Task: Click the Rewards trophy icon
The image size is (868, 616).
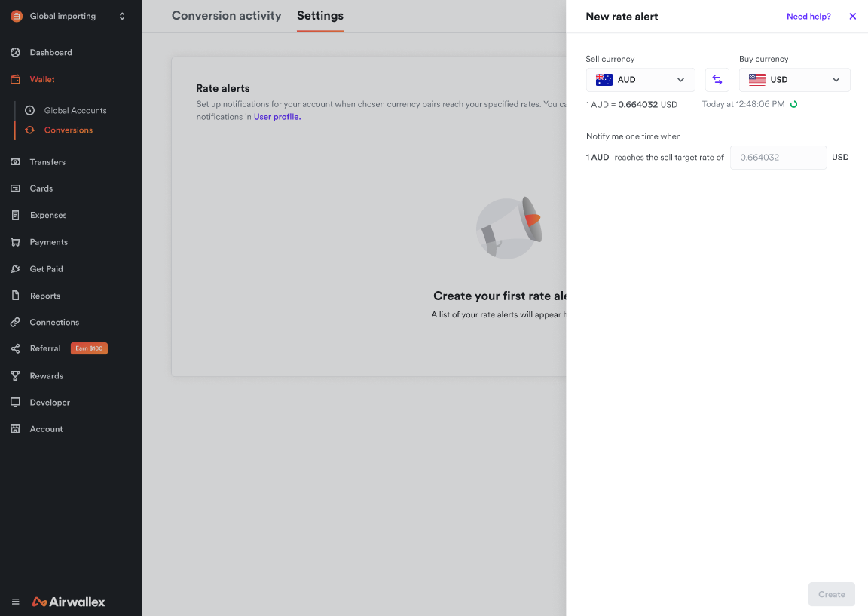Action: click(15, 376)
